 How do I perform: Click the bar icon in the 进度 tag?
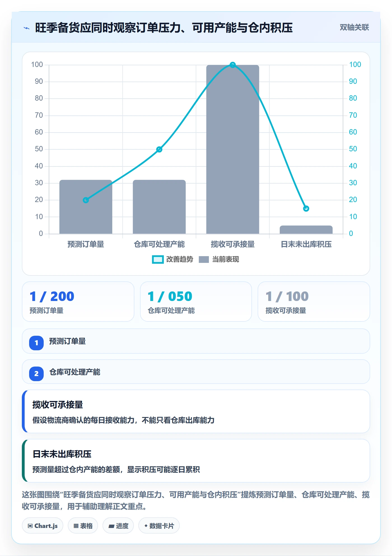(111, 526)
